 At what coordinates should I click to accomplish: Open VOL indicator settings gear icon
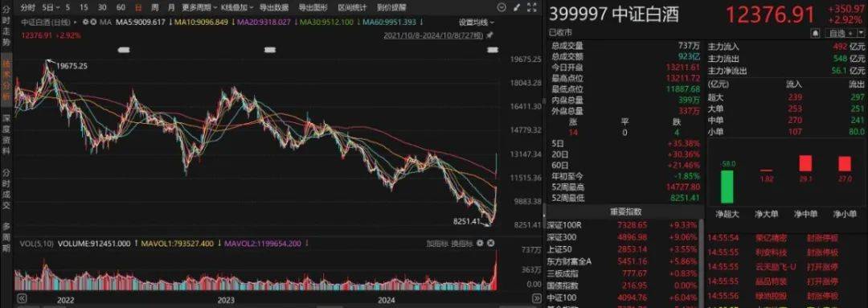click(x=479, y=243)
